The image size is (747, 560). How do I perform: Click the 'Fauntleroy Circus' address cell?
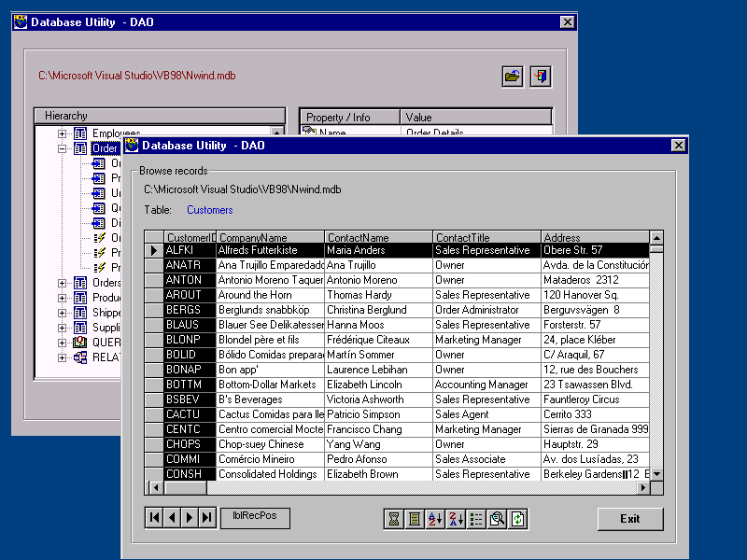click(x=595, y=399)
